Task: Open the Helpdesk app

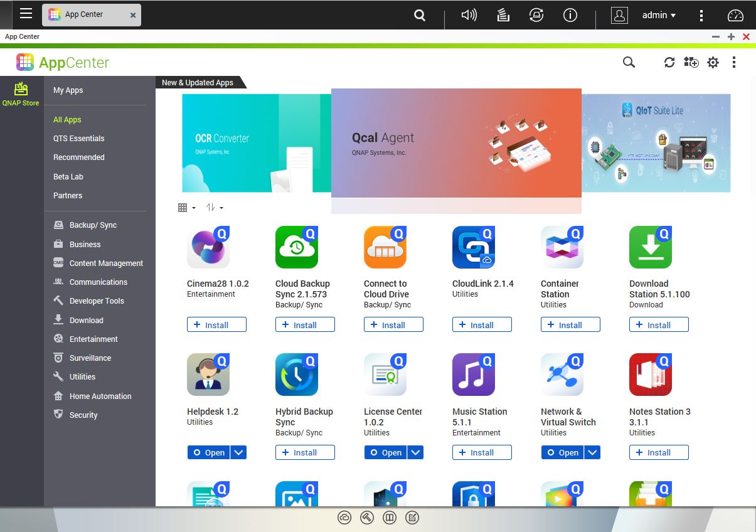Action: pyautogui.click(x=209, y=452)
